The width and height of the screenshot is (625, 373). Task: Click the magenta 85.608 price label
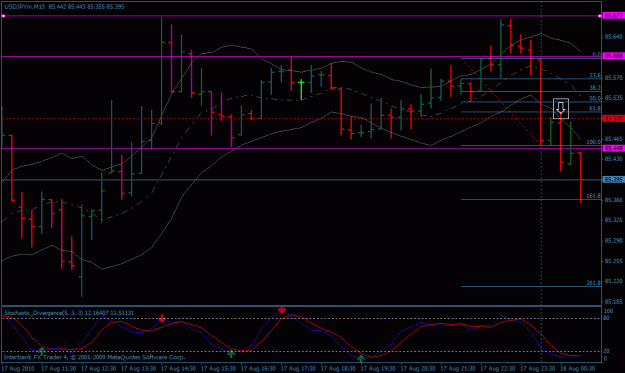[613, 56]
